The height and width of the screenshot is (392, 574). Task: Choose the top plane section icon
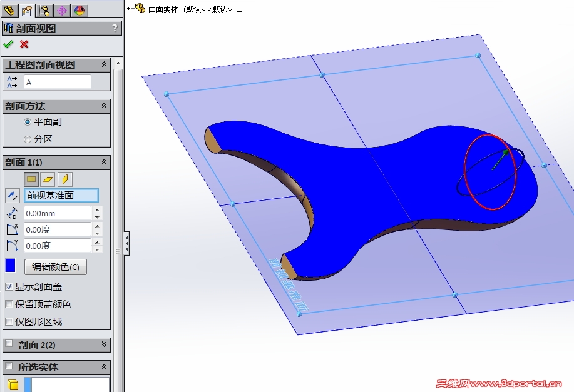coord(48,179)
